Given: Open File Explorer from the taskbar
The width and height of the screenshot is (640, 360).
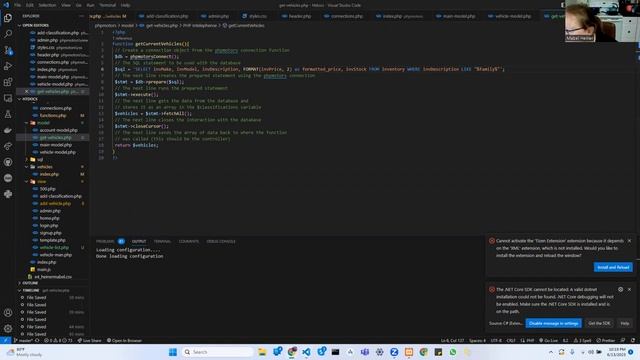Looking at the screenshot, I should (x=262, y=352).
